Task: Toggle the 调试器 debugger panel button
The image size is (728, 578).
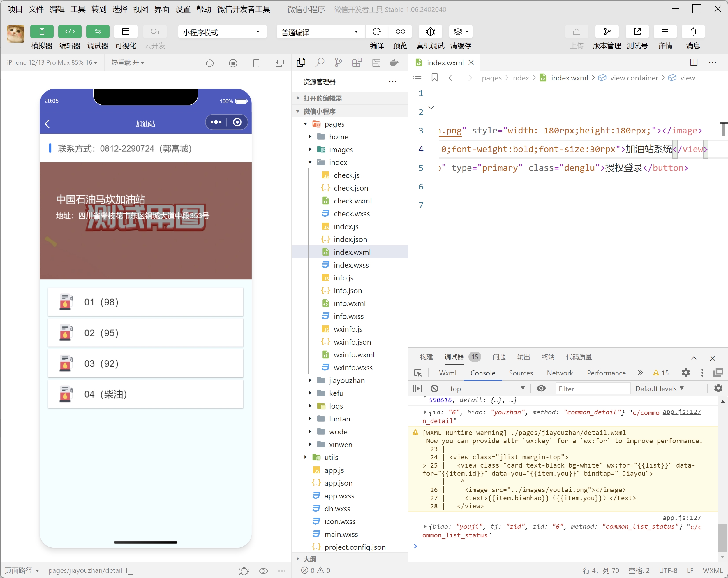Action: tap(98, 32)
